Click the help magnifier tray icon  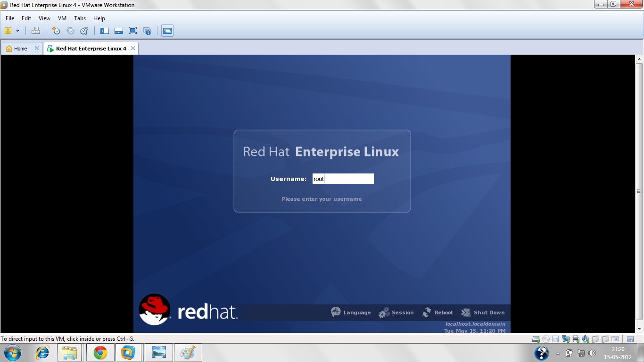pos(542,353)
